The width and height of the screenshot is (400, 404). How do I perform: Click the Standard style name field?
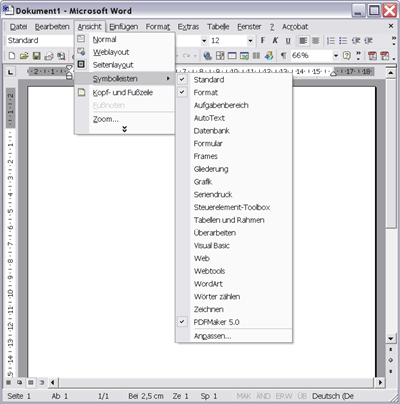click(x=39, y=41)
